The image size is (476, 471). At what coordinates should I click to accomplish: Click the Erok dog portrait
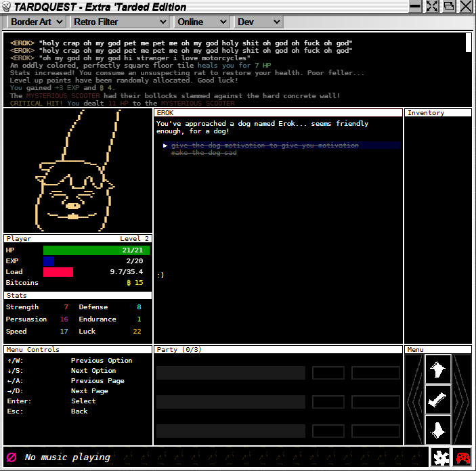tap(77, 171)
